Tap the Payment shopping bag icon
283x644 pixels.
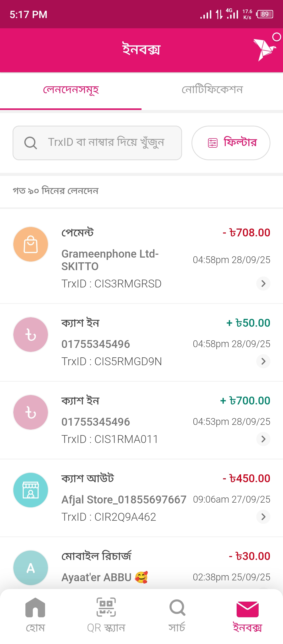tap(31, 244)
